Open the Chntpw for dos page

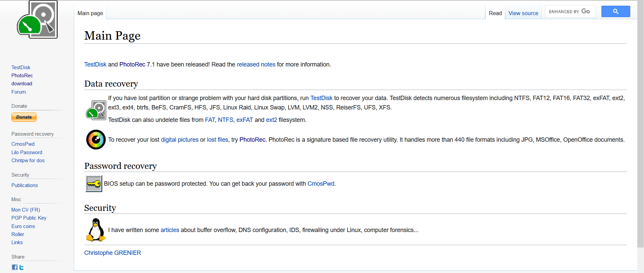click(28, 160)
